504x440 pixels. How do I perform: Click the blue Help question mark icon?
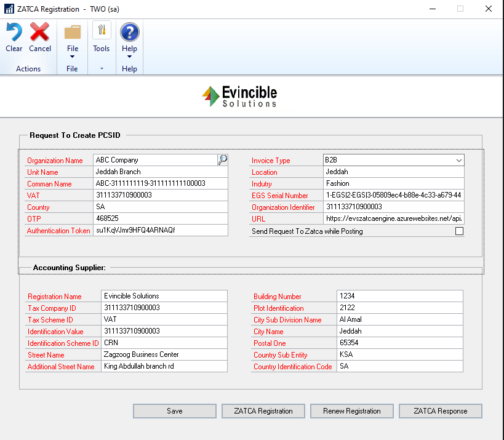(x=129, y=31)
